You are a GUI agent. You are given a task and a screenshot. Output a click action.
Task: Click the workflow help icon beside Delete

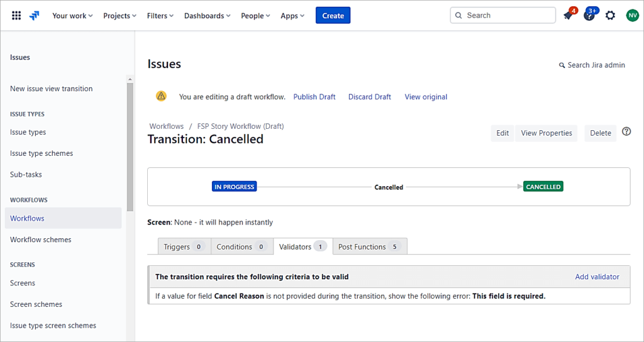click(626, 132)
